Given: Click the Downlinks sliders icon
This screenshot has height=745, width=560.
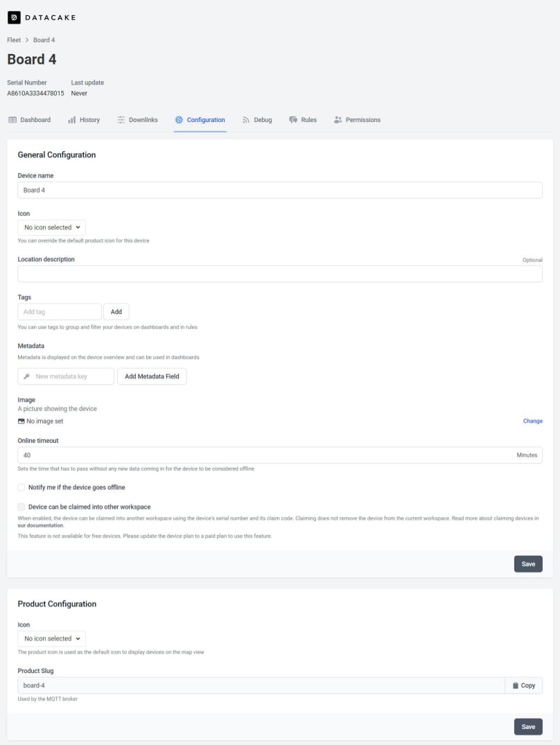Looking at the screenshot, I should [119, 119].
